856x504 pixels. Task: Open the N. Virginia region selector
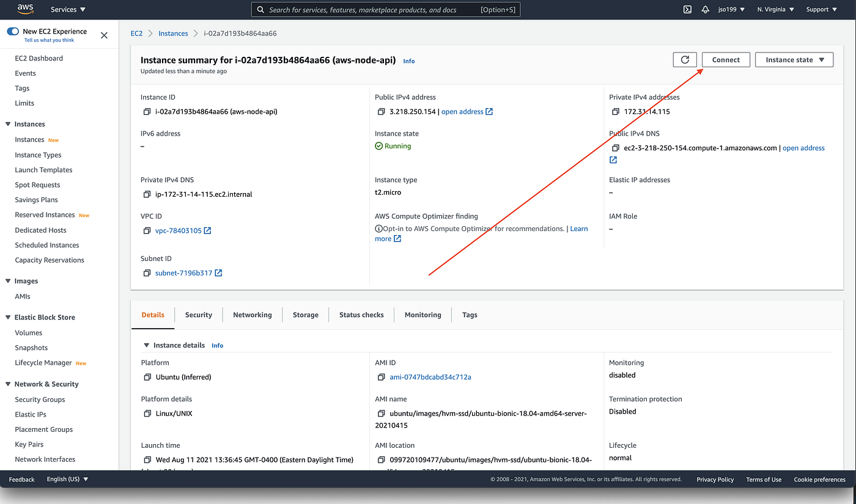point(774,9)
